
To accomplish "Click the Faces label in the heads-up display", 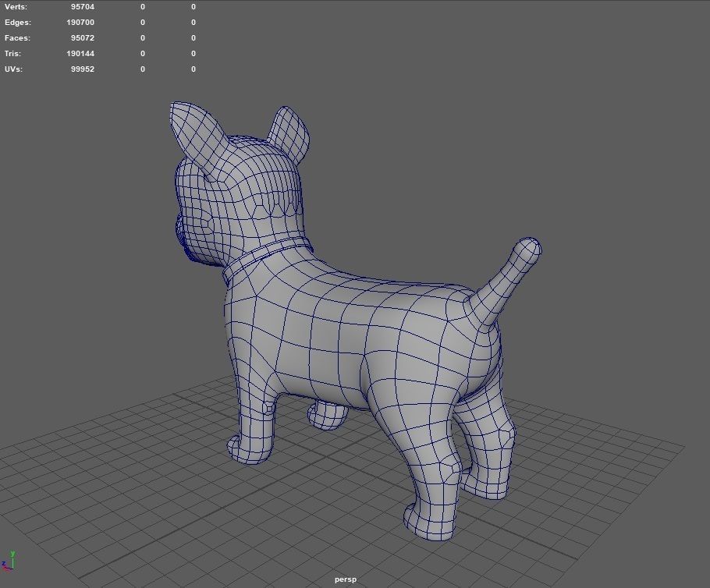I will [17, 38].
